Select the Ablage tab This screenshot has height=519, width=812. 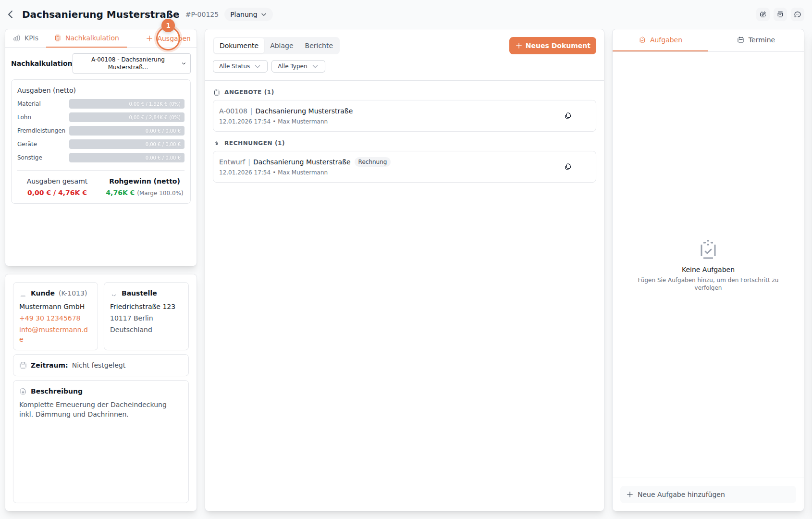coord(282,46)
